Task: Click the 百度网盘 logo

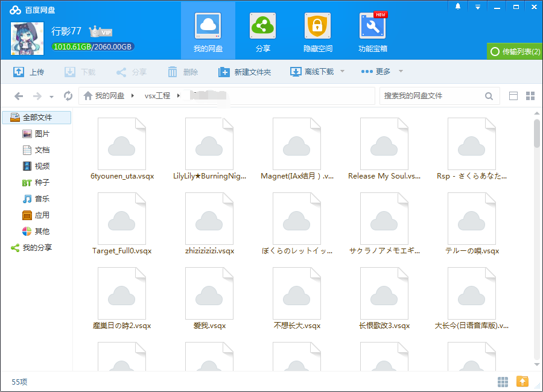Action: click(x=32, y=10)
